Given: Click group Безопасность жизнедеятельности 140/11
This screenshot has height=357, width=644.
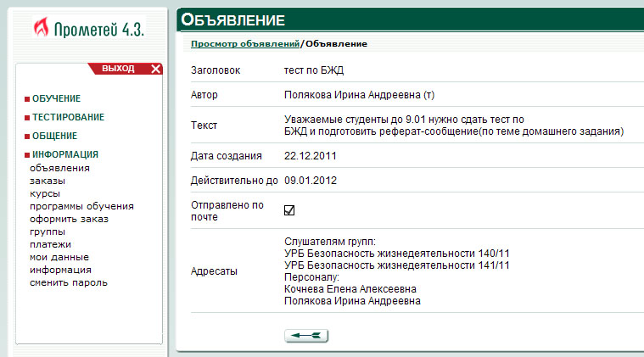Looking at the screenshot, I should click(397, 254).
